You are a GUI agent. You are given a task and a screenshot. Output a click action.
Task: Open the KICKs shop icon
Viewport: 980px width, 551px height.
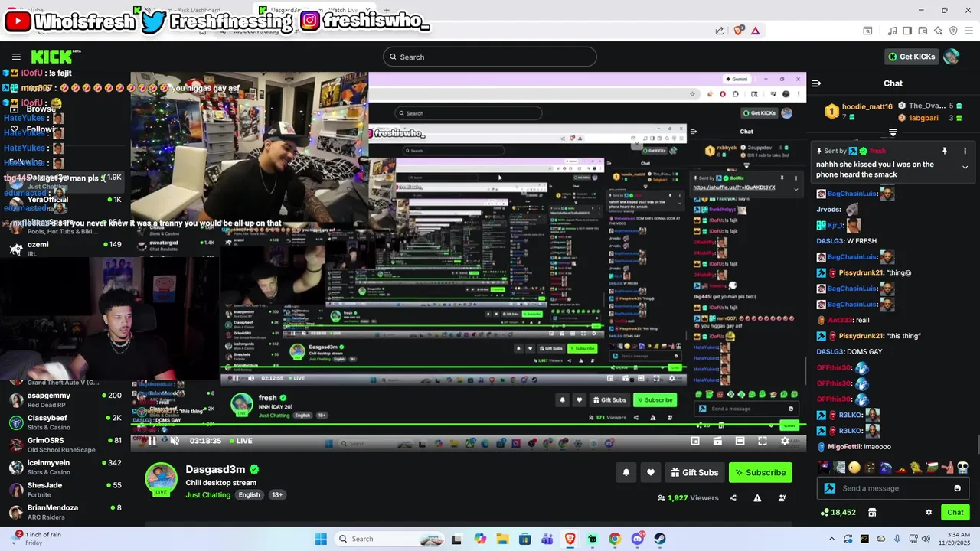(x=872, y=512)
